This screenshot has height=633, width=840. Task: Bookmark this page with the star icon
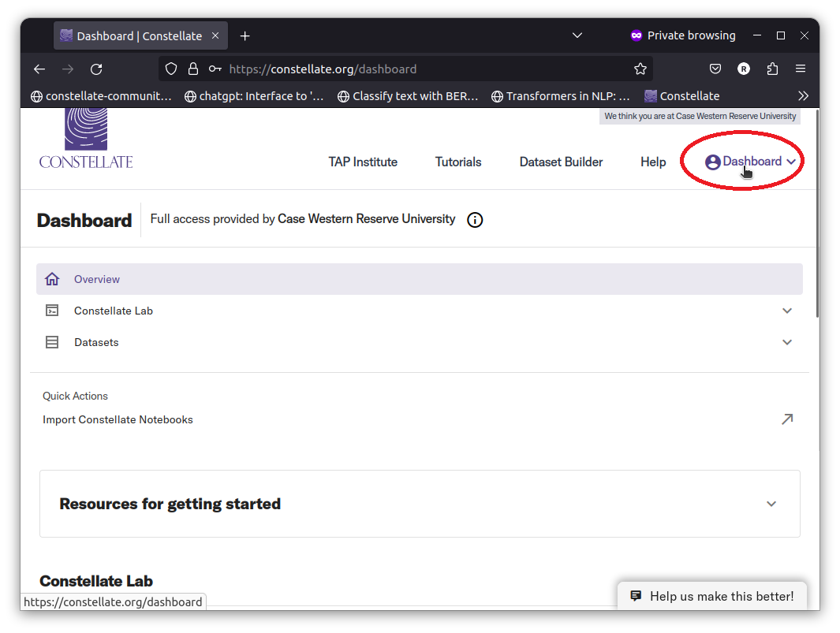tap(640, 69)
